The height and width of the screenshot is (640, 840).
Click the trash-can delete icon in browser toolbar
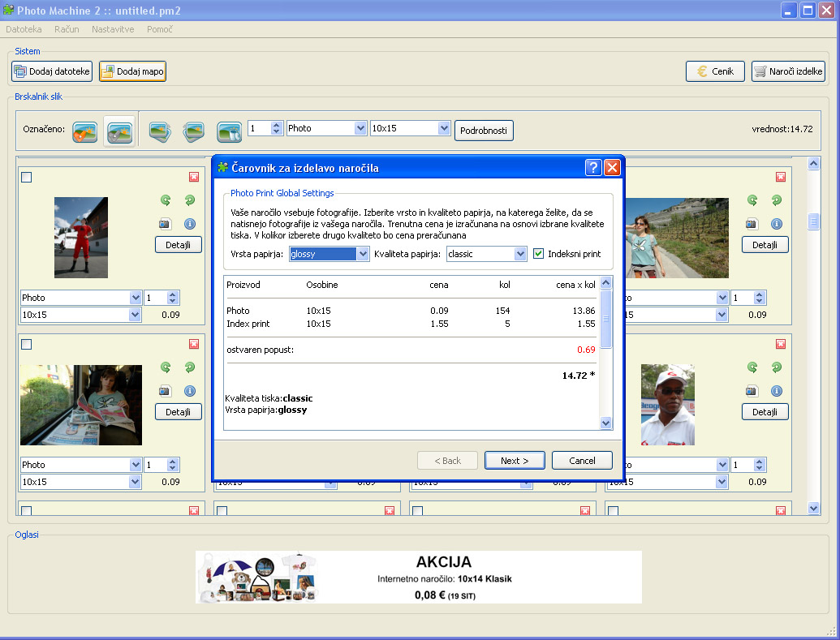(229, 131)
